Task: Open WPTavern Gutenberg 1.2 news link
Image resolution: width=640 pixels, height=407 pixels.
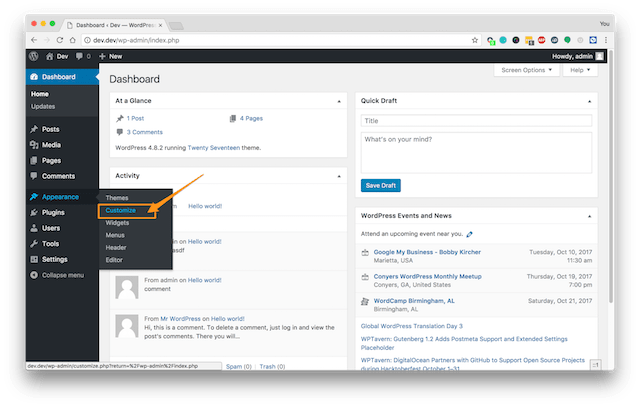Action: point(464,343)
